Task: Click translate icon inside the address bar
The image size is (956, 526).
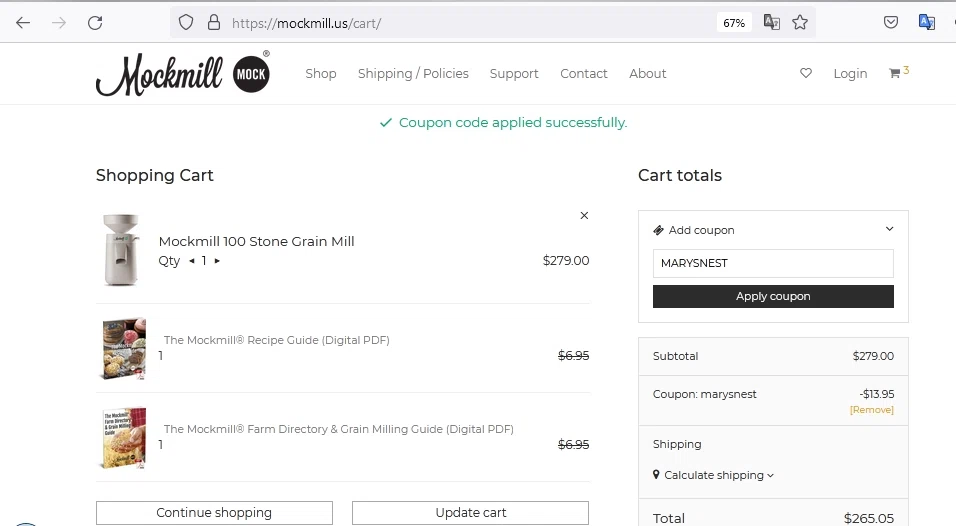Action: click(x=772, y=23)
